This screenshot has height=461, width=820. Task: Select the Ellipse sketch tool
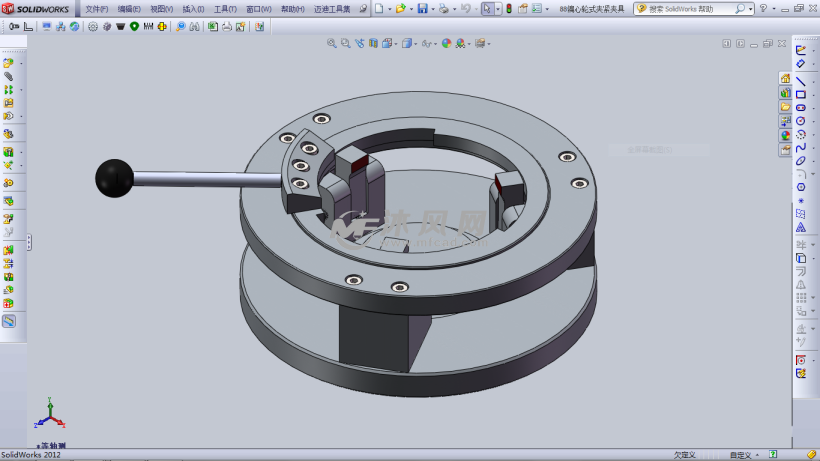click(801, 161)
